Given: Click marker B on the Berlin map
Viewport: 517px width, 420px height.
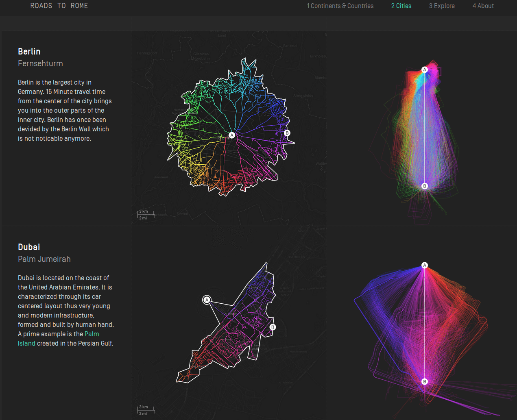Looking at the screenshot, I should click(287, 133).
